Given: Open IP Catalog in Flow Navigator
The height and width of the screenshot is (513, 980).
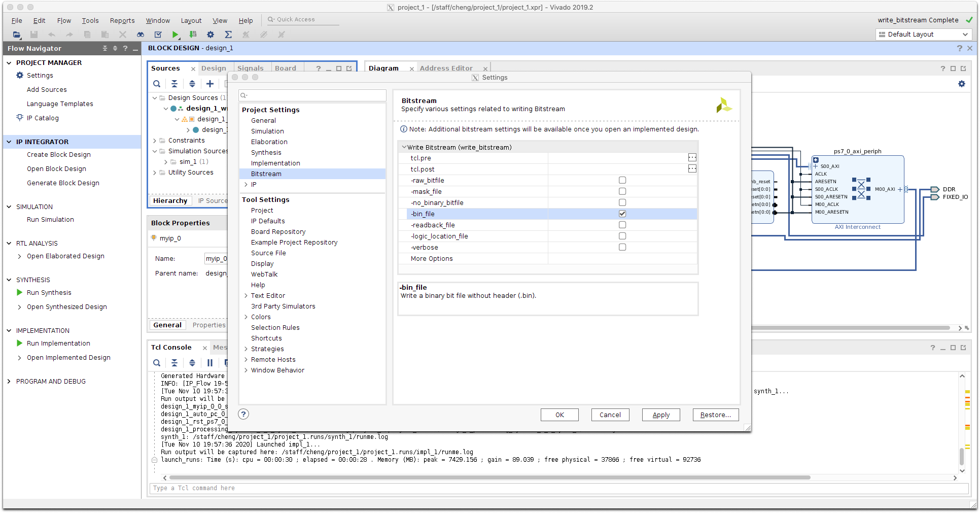Looking at the screenshot, I should [x=43, y=118].
